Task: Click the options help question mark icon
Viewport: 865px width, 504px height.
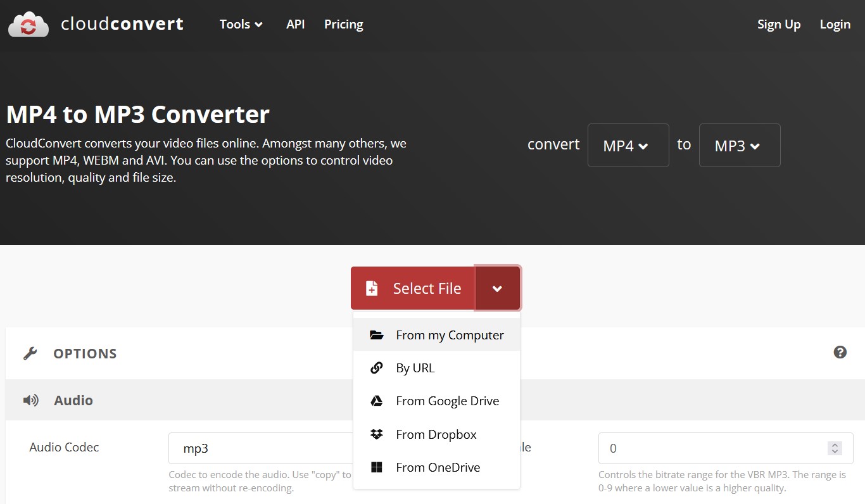Action: coord(840,353)
